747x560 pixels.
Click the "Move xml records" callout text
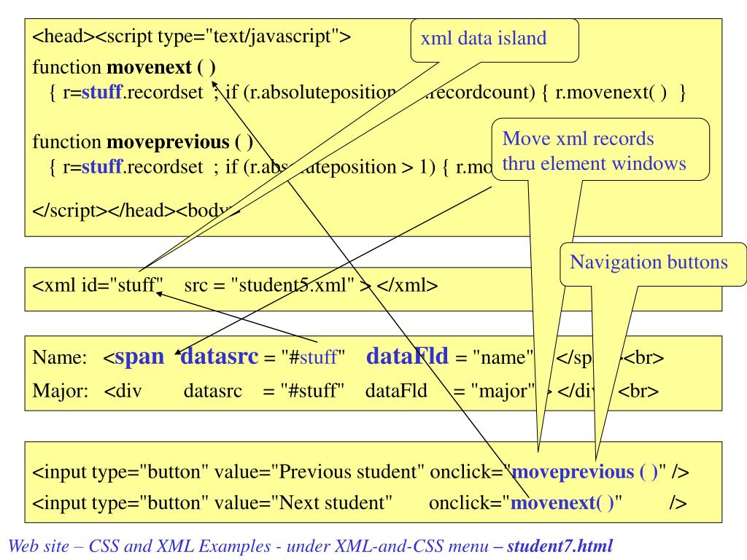[578, 139]
